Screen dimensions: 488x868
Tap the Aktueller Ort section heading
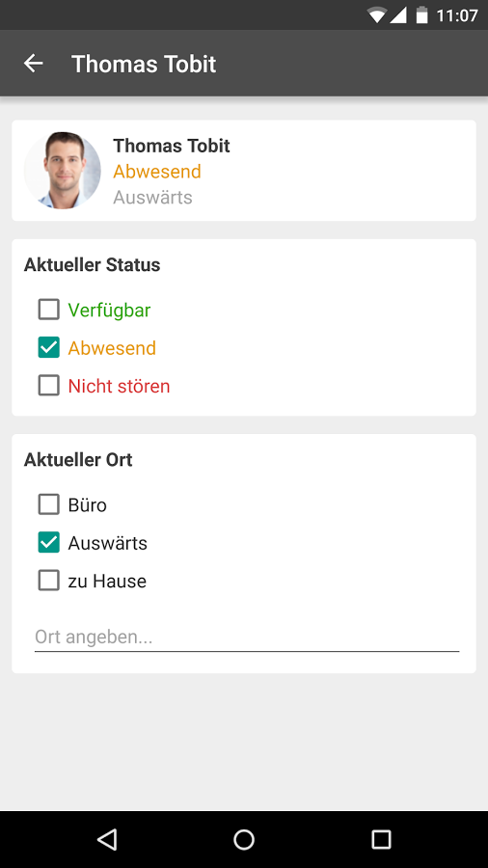coord(78,460)
